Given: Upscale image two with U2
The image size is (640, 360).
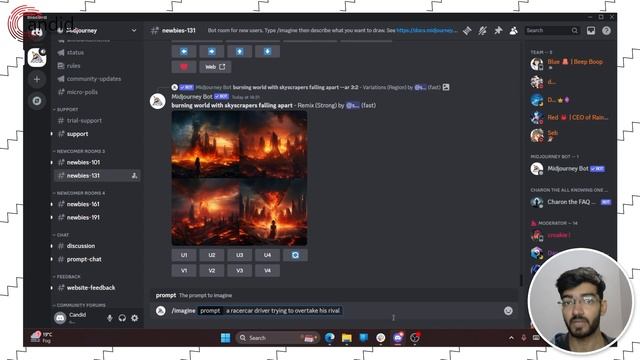Looking at the screenshot, I should coord(211,255).
